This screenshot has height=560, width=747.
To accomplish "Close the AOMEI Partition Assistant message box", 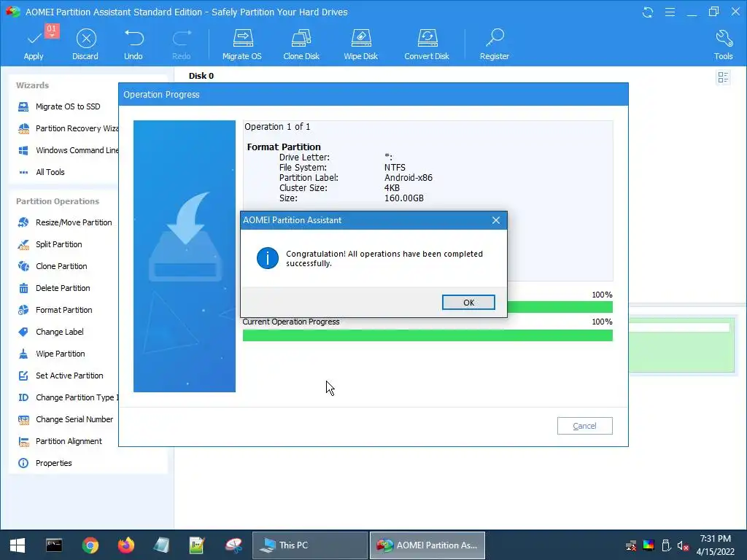I will (x=496, y=220).
